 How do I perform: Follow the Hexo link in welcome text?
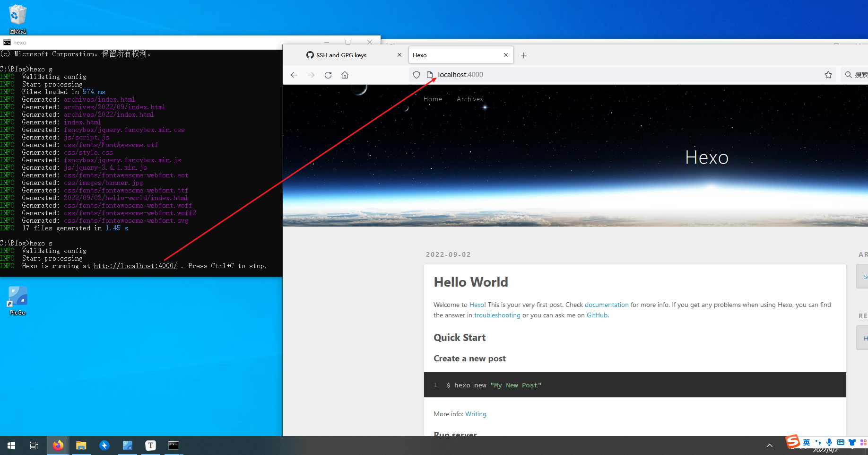[x=477, y=305]
